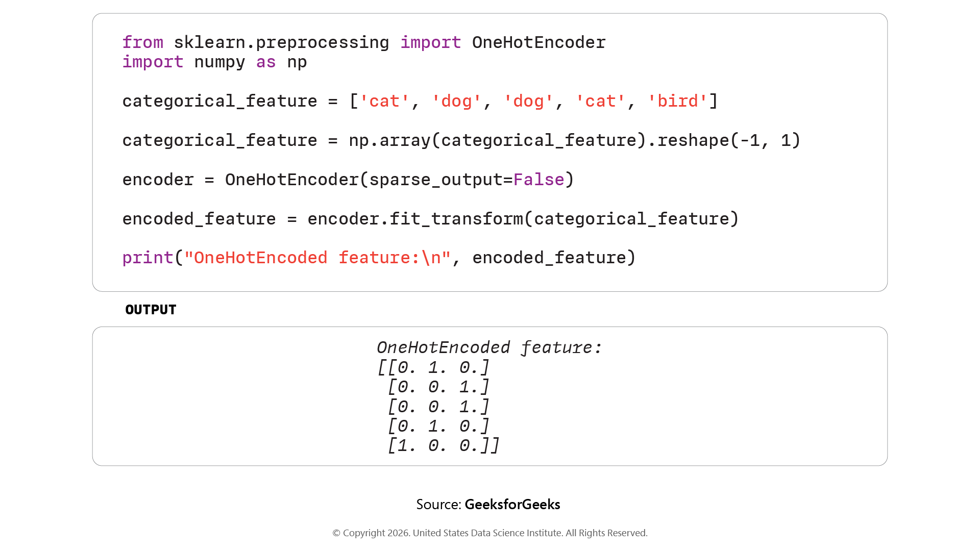Click the 'from sklearn.preprocessing import OneHotEncoder' line
980x551 pixels.
tap(364, 42)
